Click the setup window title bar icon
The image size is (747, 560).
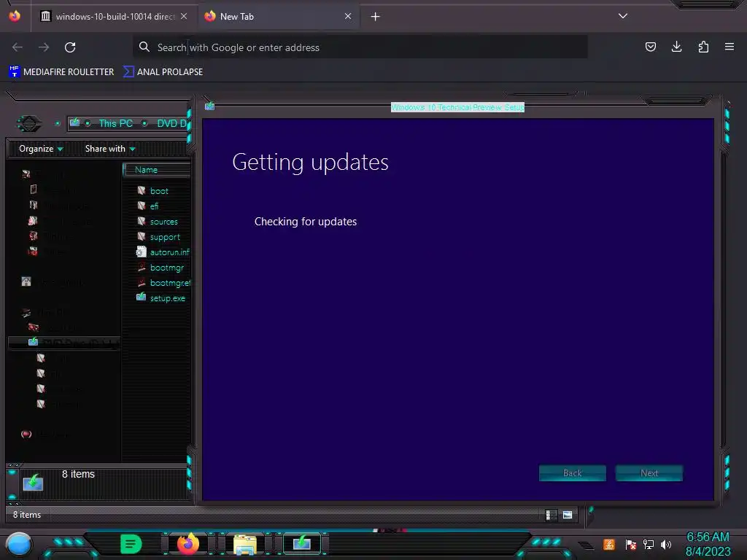(209, 106)
